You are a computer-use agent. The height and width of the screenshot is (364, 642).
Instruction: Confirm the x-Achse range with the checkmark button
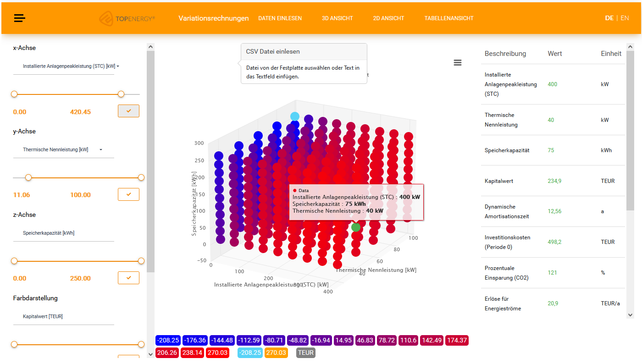[x=128, y=111]
